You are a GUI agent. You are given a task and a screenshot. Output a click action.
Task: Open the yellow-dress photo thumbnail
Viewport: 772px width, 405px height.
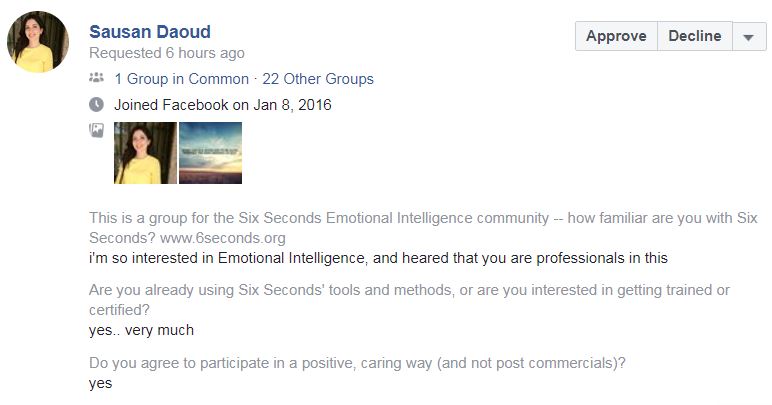pos(145,153)
